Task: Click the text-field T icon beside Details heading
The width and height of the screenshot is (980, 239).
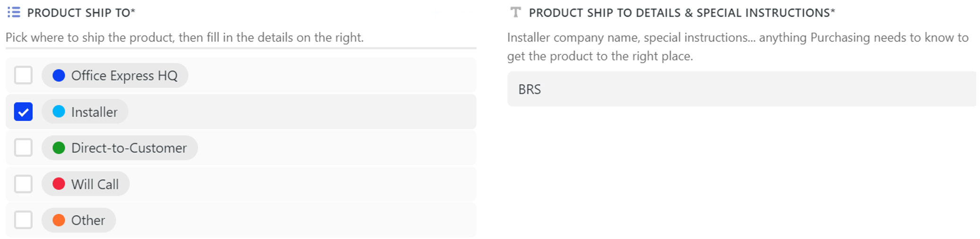Action: [516, 12]
